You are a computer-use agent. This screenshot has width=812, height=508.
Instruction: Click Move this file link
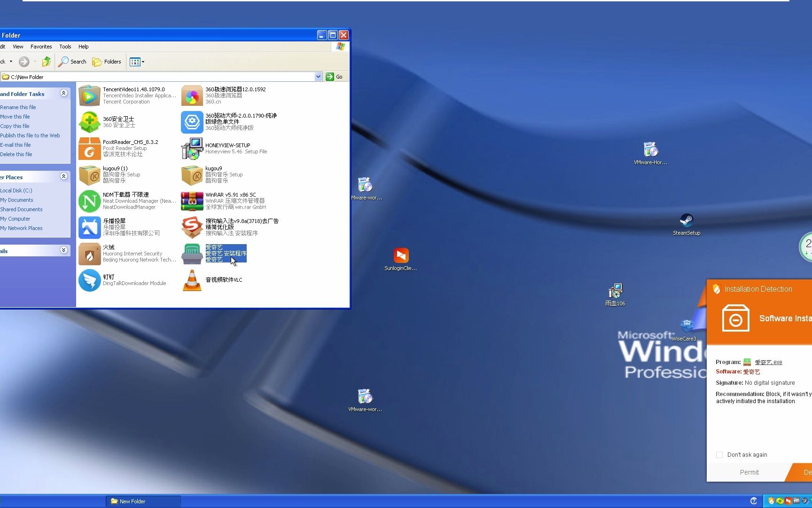15,117
